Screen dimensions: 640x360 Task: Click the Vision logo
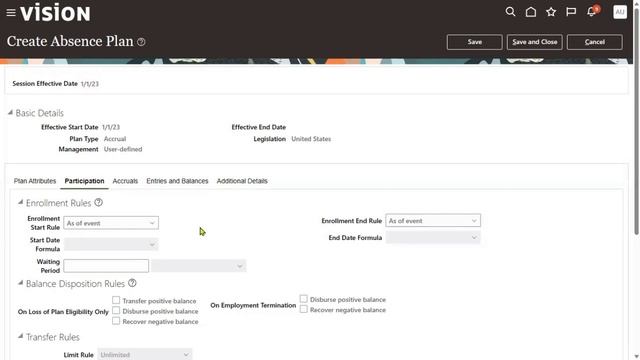click(x=55, y=13)
